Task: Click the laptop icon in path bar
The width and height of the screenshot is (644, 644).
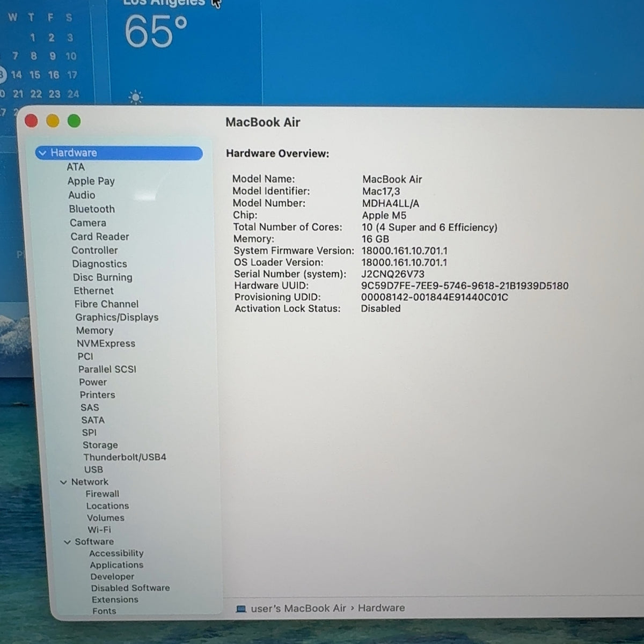Action: (x=241, y=609)
